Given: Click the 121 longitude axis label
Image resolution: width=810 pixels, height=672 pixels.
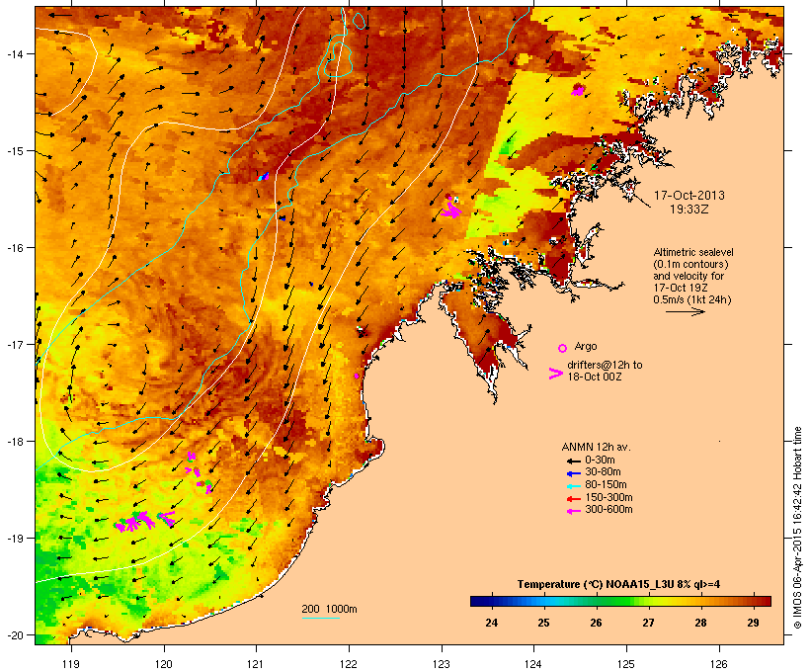Looking at the screenshot, I should pos(256,664).
